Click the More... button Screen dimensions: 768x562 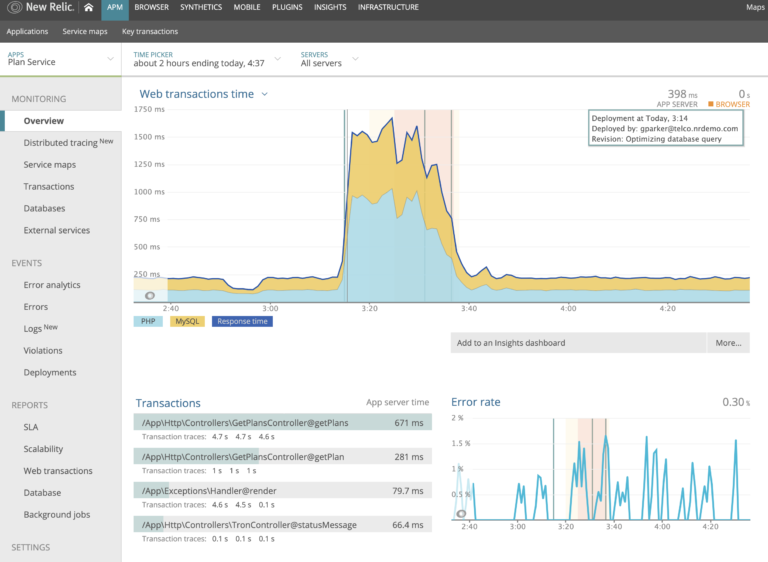click(728, 343)
